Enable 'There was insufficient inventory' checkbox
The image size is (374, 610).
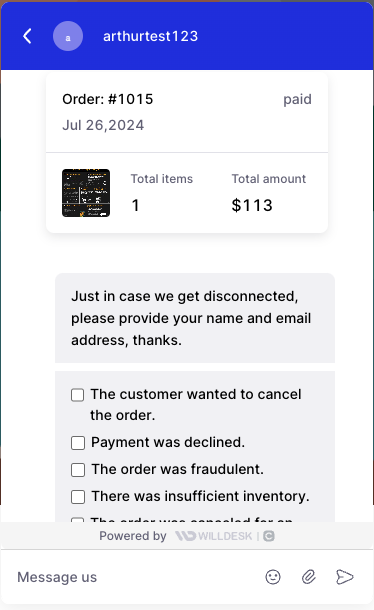pyautogui.click(x=78, y=497)
